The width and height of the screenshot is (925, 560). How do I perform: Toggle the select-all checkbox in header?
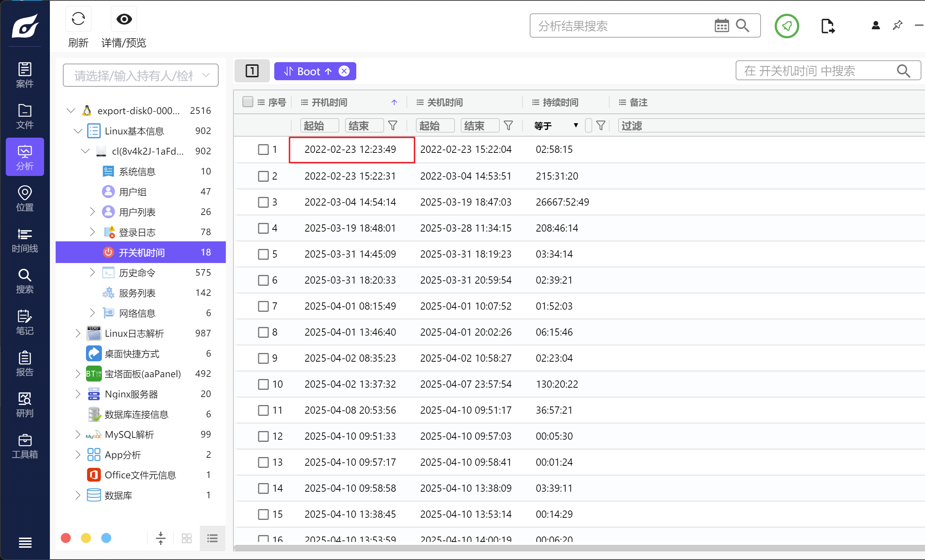[248, 102]
